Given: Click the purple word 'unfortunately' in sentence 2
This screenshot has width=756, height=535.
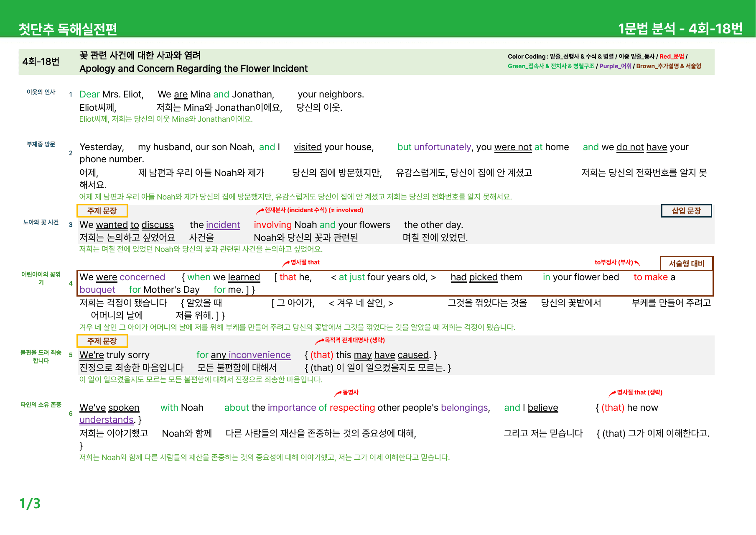Looking at the screenshot, I should pyautogui.click(x=443, y=147).
